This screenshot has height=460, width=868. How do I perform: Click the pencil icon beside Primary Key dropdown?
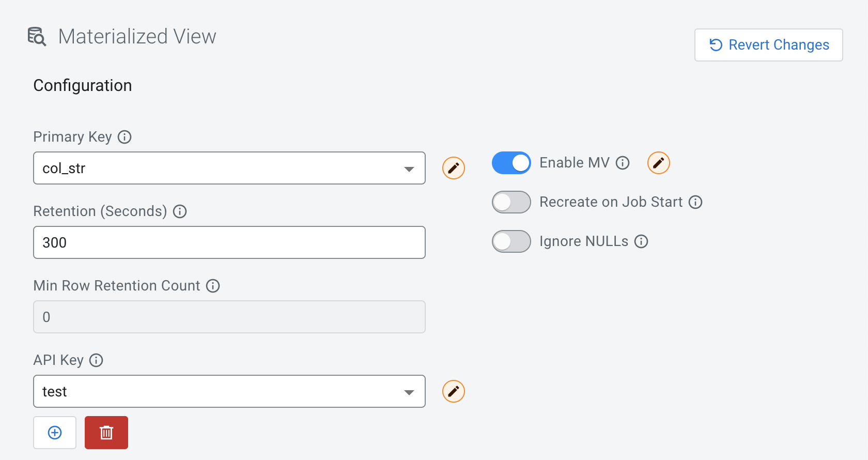pyautogui.click(x=453, y=168)
